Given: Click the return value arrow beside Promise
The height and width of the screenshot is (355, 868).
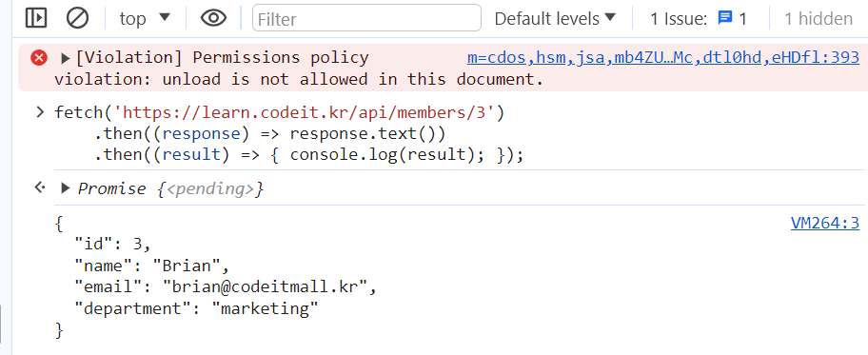Looking at the screenshot, I should coord(40,187).
